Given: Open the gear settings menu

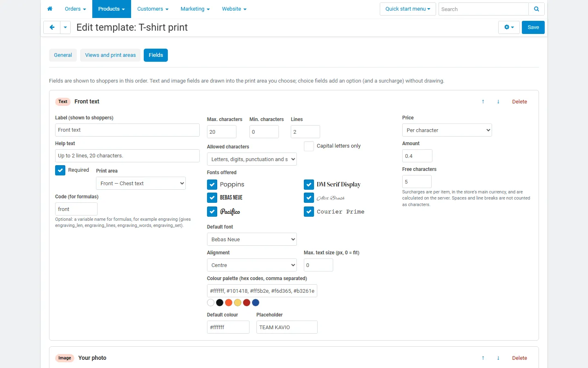Looking at the screenshot, I should (x=509, y=27).
